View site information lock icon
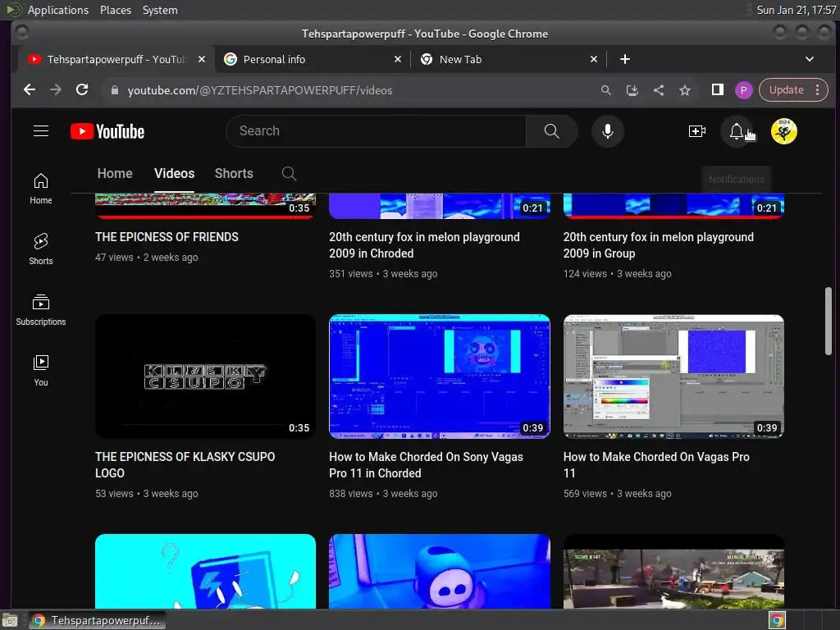Screen dimensions: 840x630 (x=114, y=90)
